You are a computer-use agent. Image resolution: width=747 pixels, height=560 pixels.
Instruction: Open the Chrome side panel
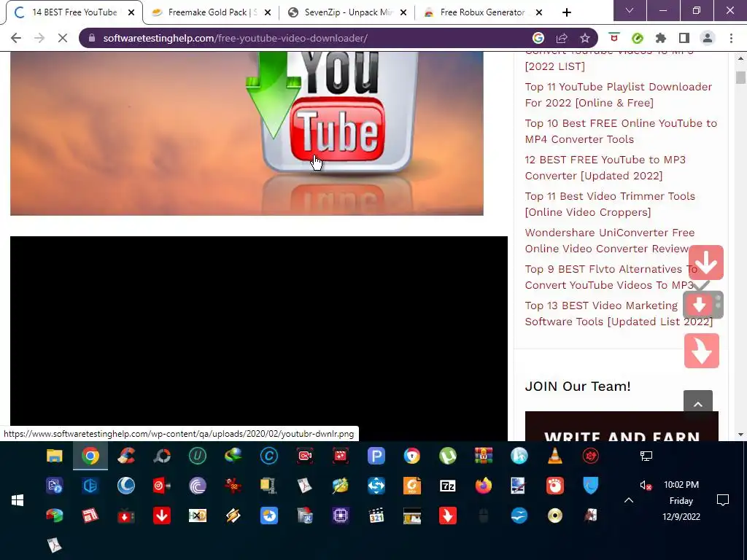[684, 38]
